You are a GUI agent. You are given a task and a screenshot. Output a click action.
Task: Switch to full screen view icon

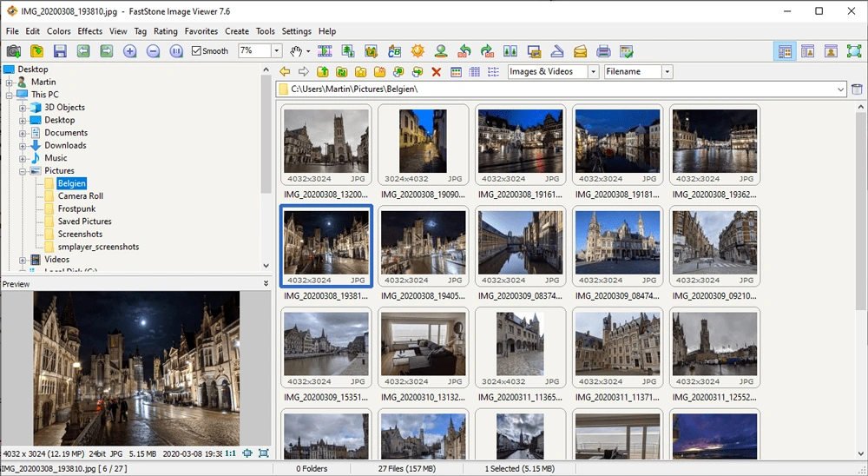click(x=853, y=51)
